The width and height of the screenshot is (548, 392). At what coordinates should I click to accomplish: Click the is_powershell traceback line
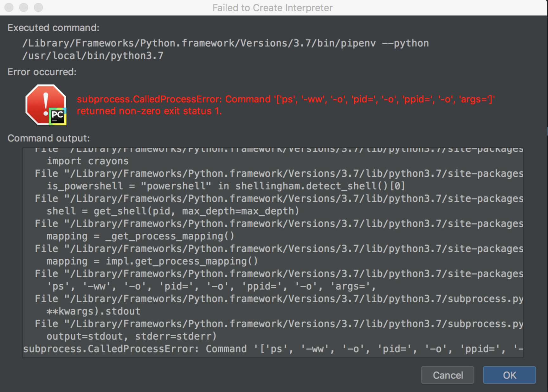(x=226, y=186)
